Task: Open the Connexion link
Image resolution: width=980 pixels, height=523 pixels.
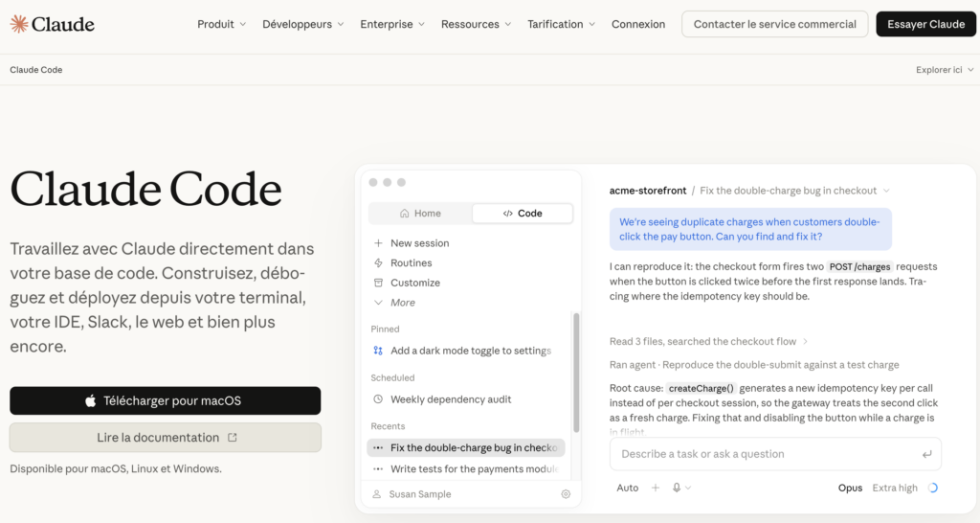Action: click(638, 24)
